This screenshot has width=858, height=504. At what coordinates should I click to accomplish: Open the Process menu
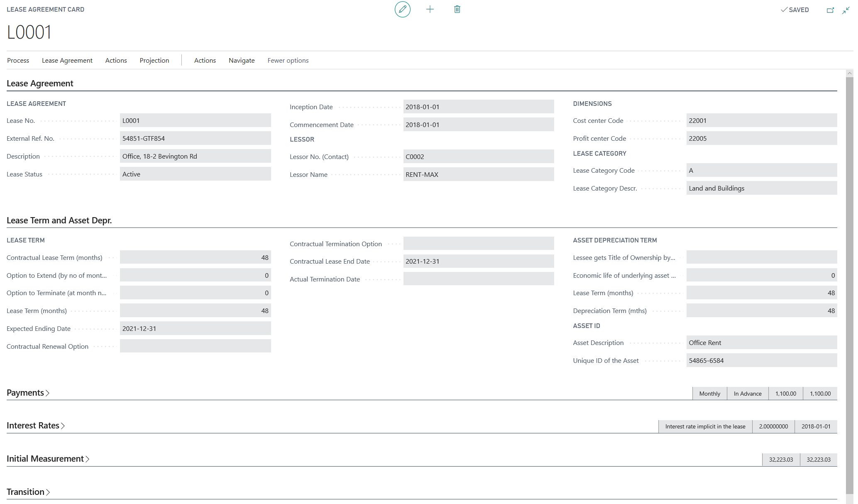[18, 60]
